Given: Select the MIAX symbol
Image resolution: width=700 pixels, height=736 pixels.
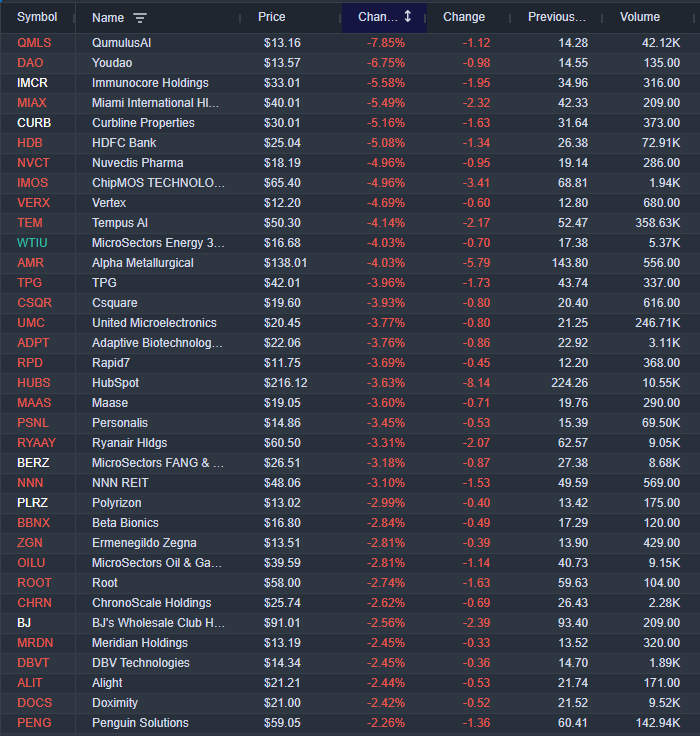Looking at the screenshot, I should [x=32, y=103].
